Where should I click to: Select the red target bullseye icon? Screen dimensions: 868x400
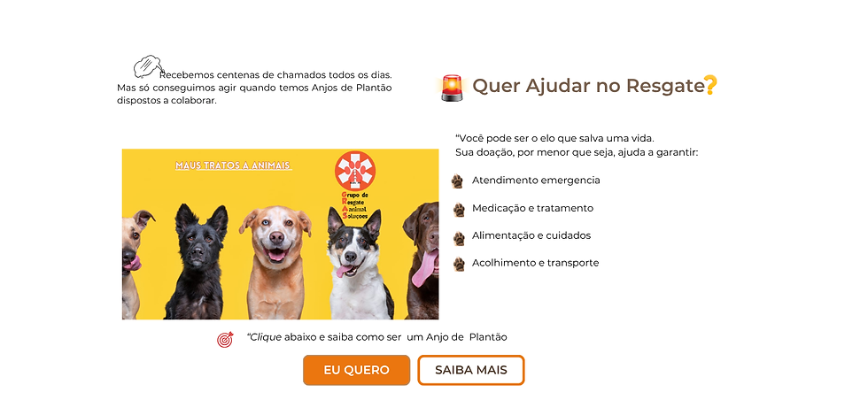pos(225,339)
